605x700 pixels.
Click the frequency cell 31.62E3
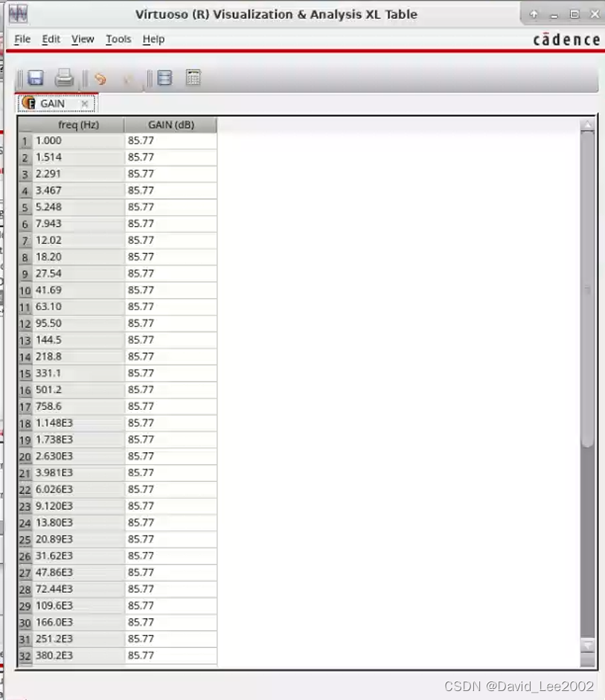coord(79,556)
